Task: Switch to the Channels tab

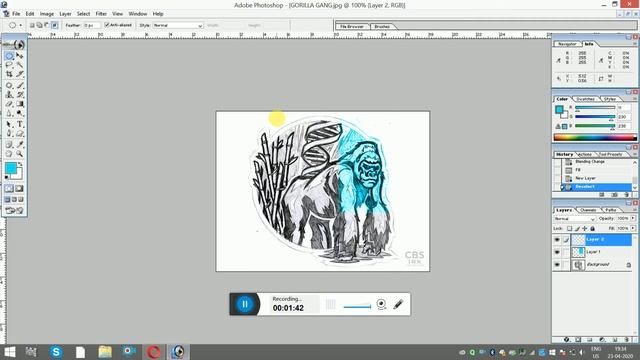Action: 588,210
